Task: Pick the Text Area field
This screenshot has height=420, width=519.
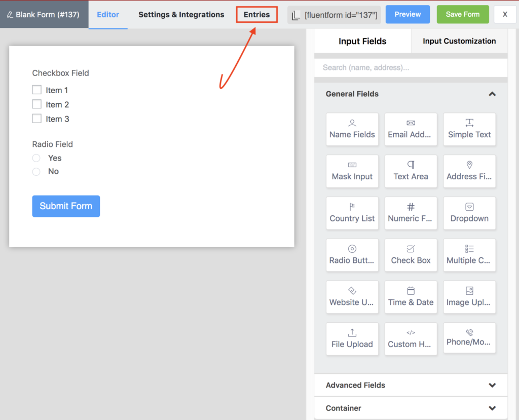Action: [411, 171]
